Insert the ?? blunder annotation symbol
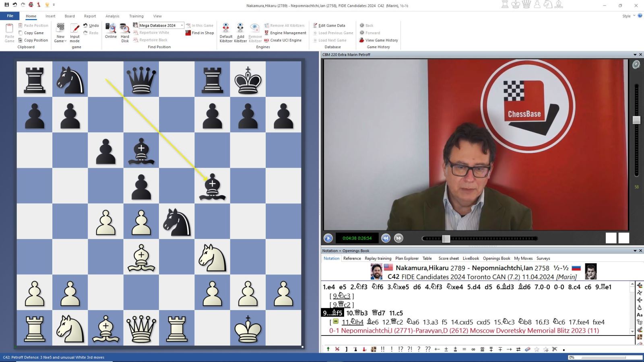The height and width of the screenshot is (362, 644). click(x=428, y=349)
